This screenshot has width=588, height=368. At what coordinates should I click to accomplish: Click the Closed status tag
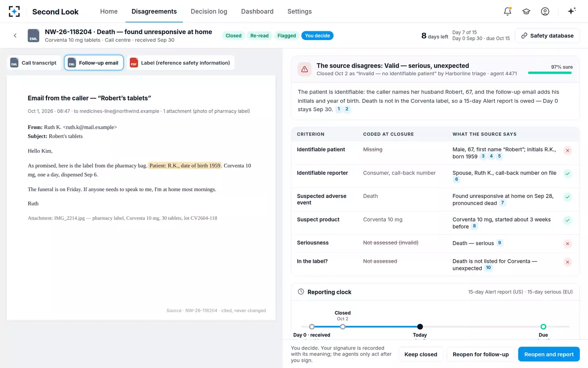234,36
